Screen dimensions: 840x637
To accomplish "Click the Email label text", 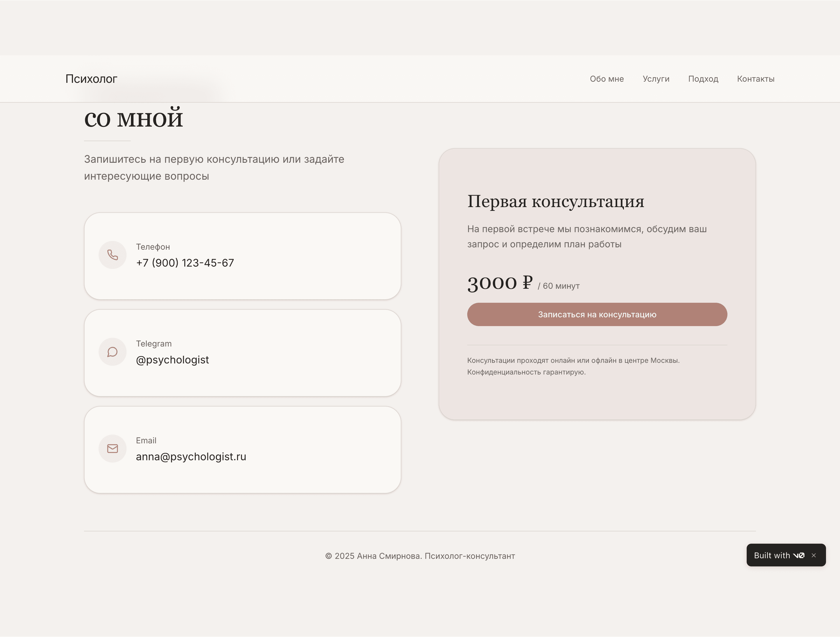I will [x=146, y=441].
